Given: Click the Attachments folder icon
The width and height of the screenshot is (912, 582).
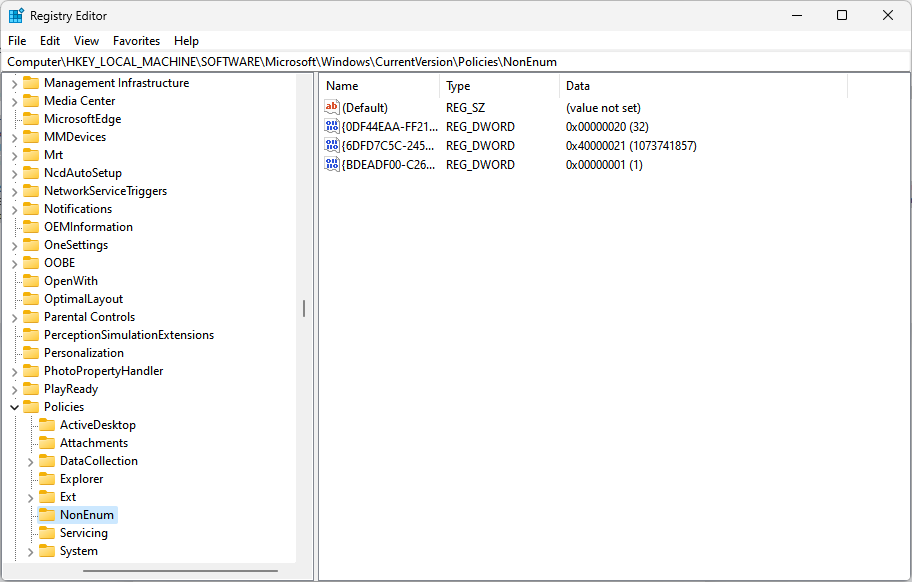Looking at the screenshot, I should coord(47,443).
